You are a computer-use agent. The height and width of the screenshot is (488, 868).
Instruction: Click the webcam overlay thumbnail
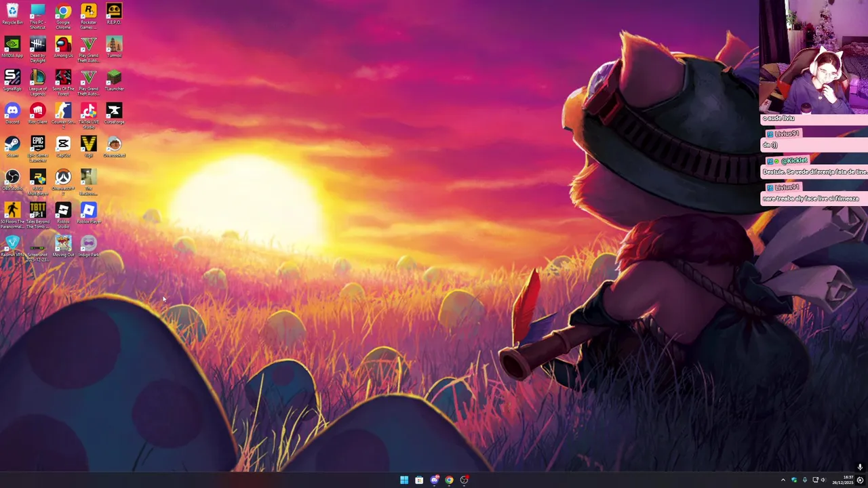tap(814, 56)
